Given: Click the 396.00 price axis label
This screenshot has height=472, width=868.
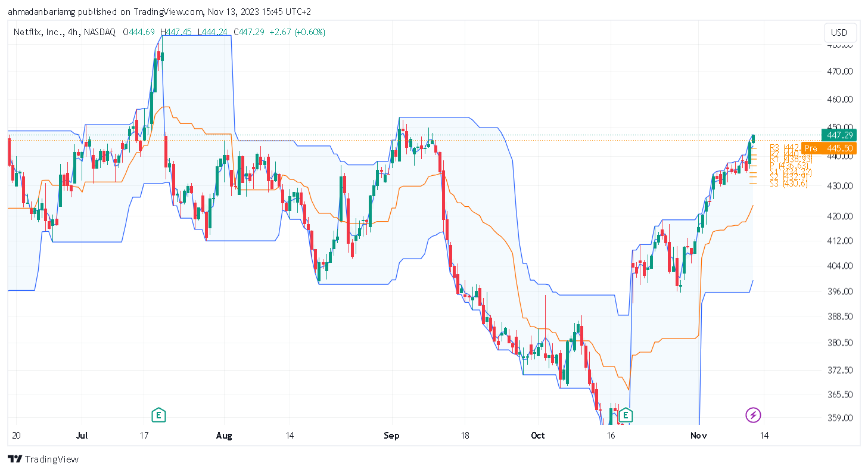Looking at the screenshot, I should 841,291.
